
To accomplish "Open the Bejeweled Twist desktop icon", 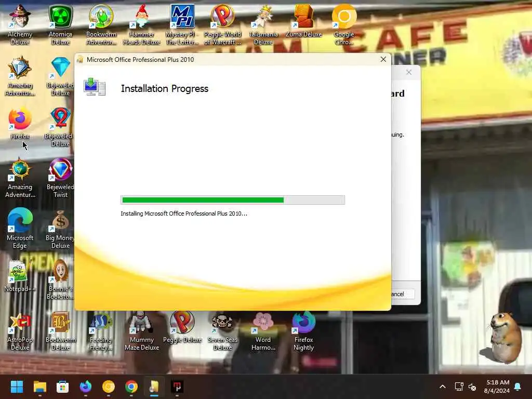I will (60, 178).
